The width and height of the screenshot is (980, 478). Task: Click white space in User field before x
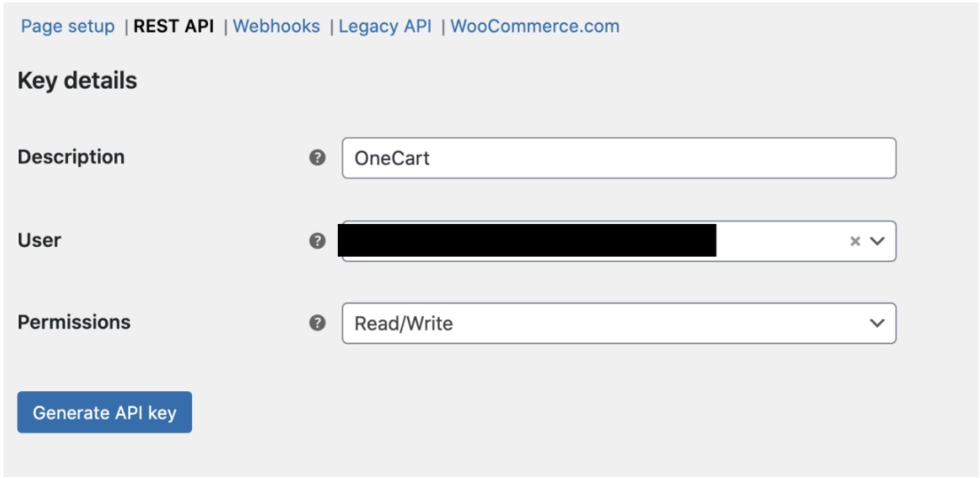pos(778,241)
